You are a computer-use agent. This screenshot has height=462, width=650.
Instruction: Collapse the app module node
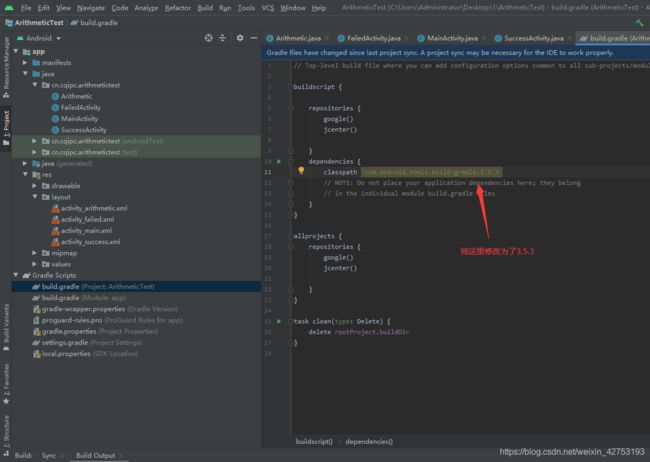pyautogui.click(x=16, y=51)
